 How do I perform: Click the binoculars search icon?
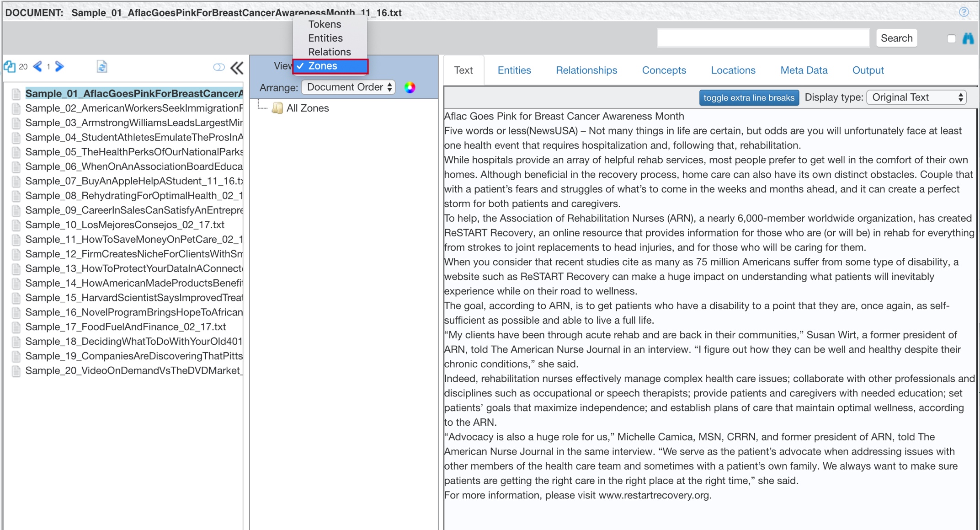968,38
